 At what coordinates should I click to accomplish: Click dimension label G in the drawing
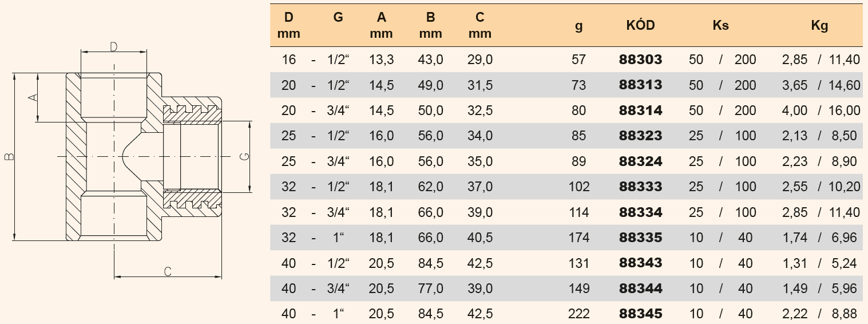click(x=243, y=157)
